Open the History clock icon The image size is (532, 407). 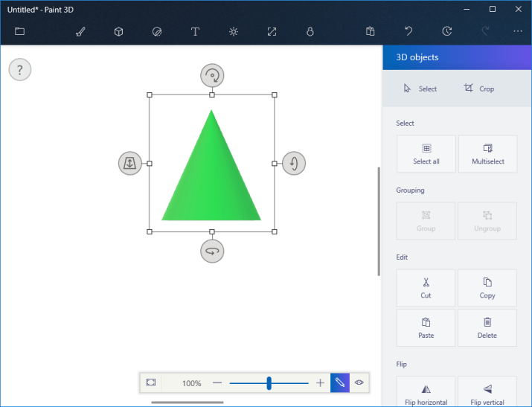[447, 31]
